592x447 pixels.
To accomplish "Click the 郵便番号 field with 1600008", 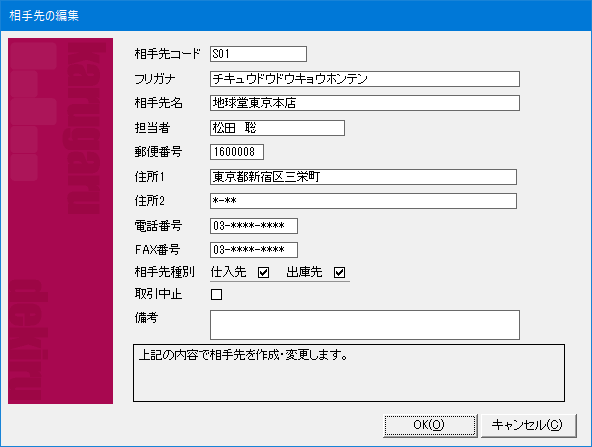I will pos(237,152).
